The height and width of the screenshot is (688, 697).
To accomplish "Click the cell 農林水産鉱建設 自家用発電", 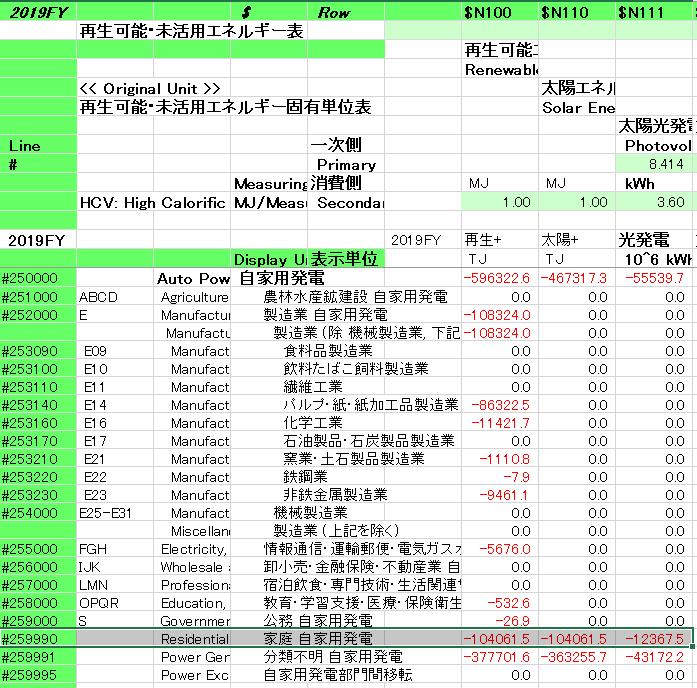I will pos(355,296).
